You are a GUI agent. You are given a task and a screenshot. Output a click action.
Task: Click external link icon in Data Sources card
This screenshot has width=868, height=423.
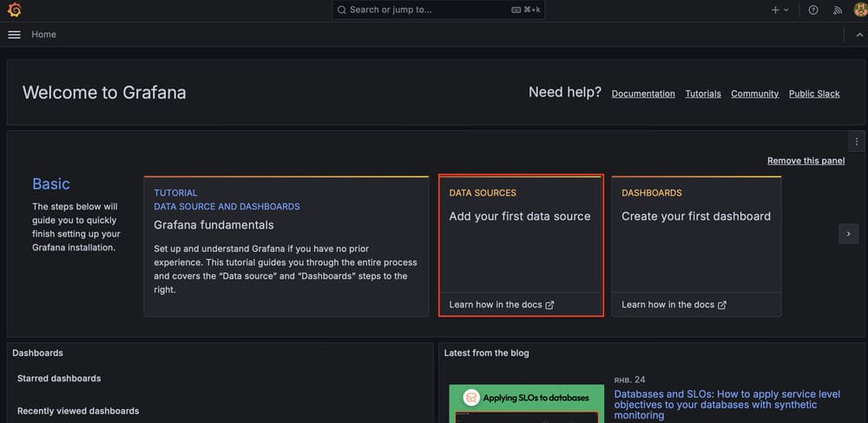coord(549,305)
